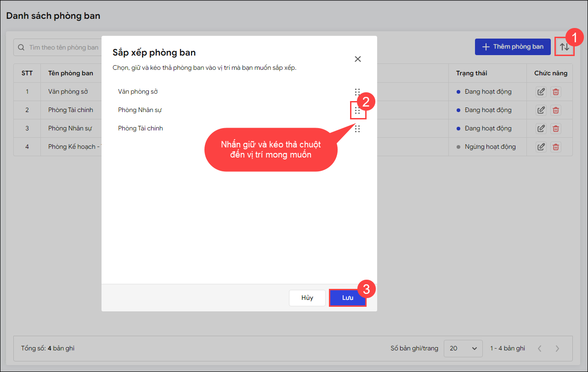Go to next page arrow
The image size is (588, 372).
(557, 349)
